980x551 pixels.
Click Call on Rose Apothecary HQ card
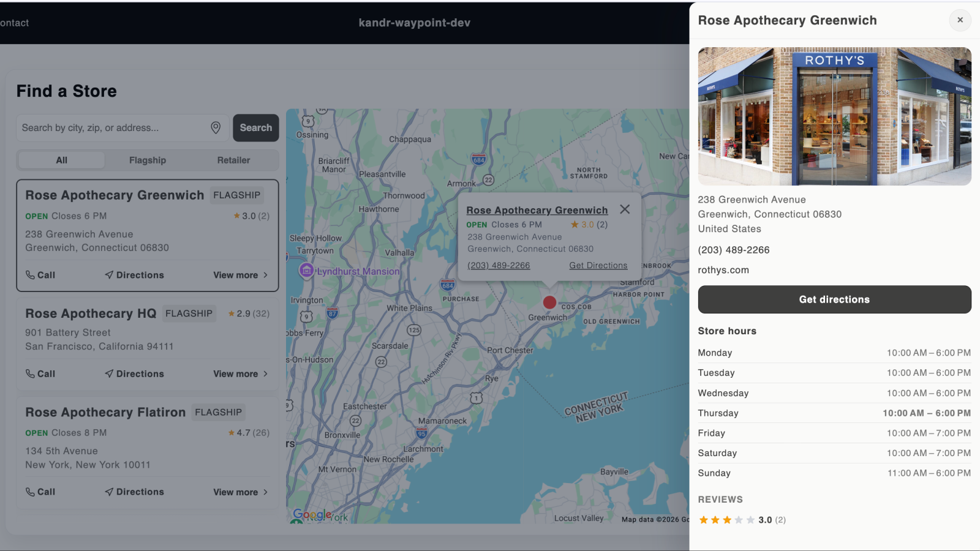pos(40,373)
